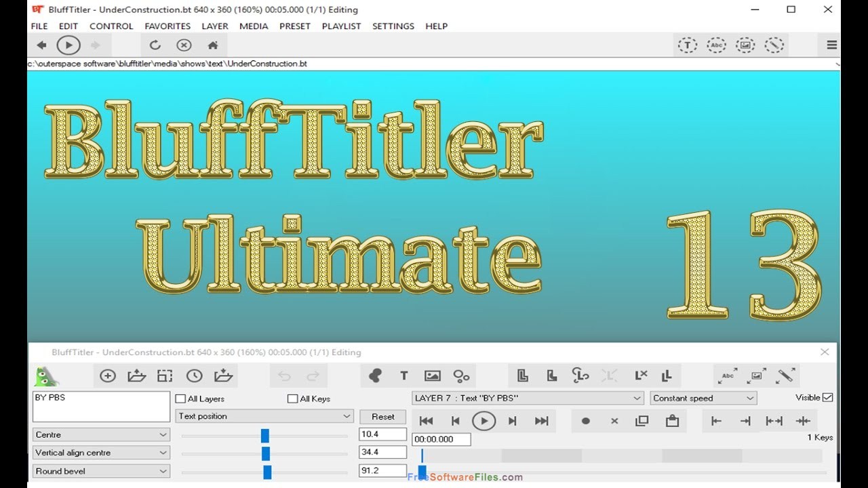This screenshot has width=868, height=488.
Task: Go to the home show icon
Action: coord(213,45)
